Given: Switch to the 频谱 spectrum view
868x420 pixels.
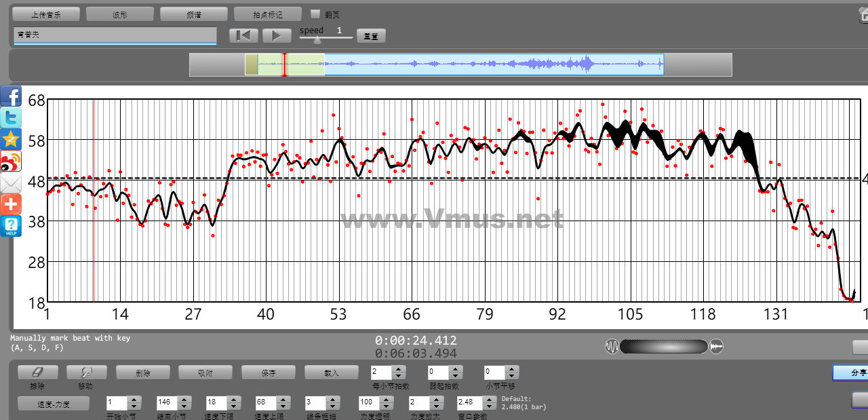Looking at the screenshot, I should tap(194, 14).
